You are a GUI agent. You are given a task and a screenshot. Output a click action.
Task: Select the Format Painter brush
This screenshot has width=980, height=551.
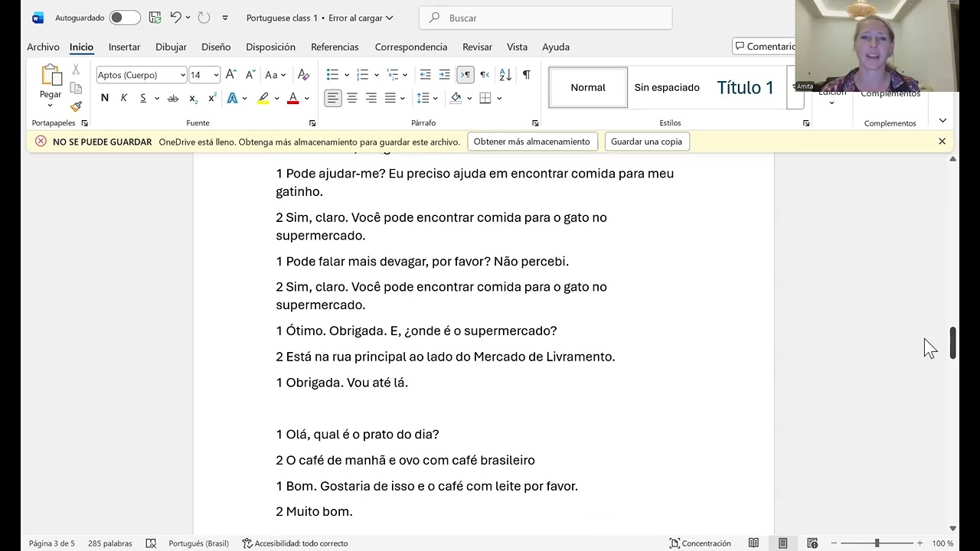pos(76,106)
